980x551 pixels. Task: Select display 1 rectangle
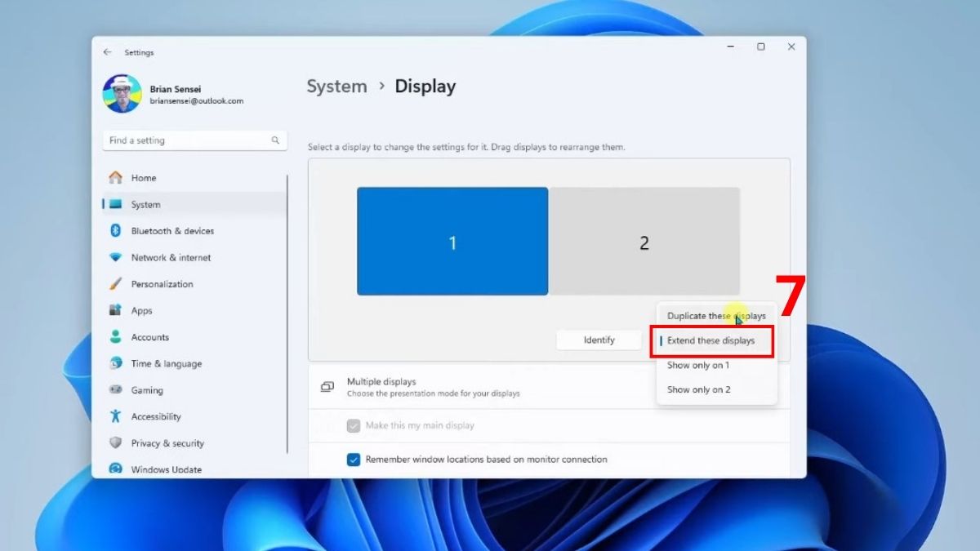tap(452, 242)
